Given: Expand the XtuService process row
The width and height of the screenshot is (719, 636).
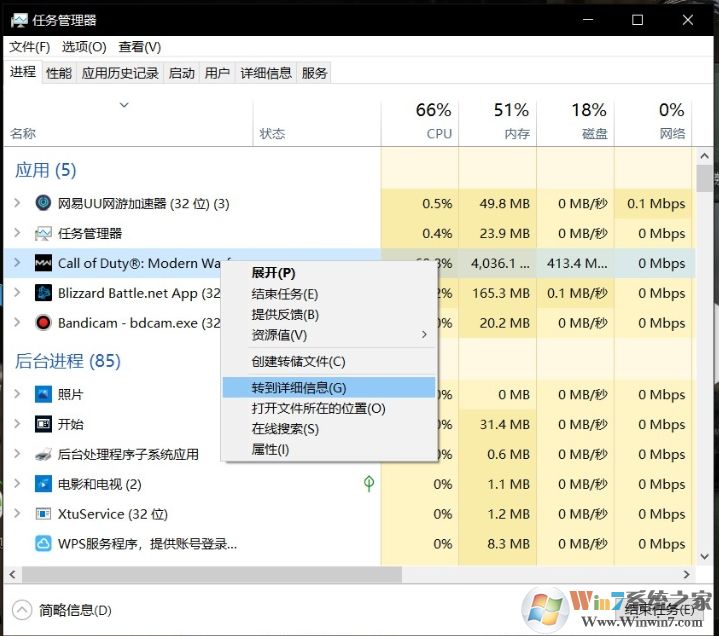Looking at the screenshot, I should click(x=16, y=514).
